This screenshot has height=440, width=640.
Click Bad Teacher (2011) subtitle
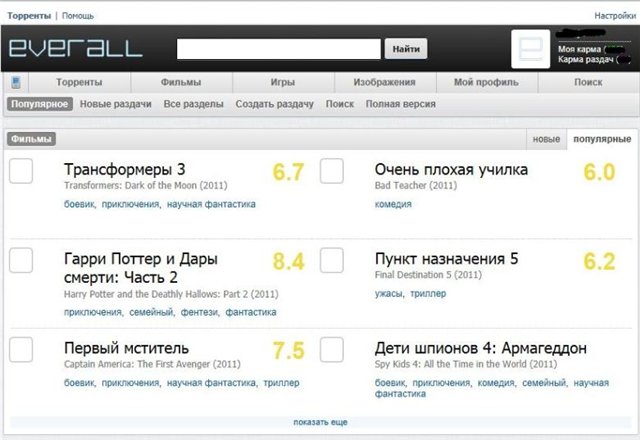point(416,186)
